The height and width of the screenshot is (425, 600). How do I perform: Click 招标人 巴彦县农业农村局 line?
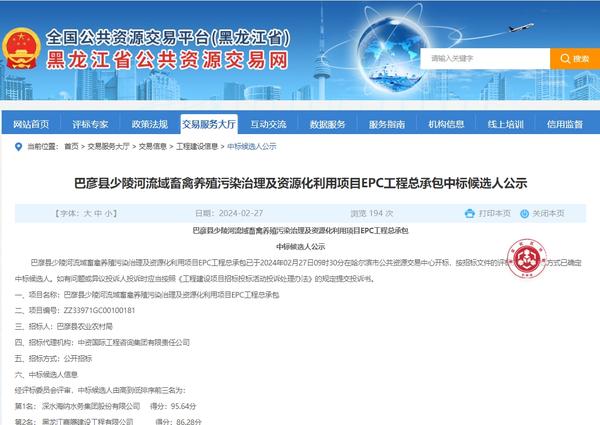click(x=64, y=326)
